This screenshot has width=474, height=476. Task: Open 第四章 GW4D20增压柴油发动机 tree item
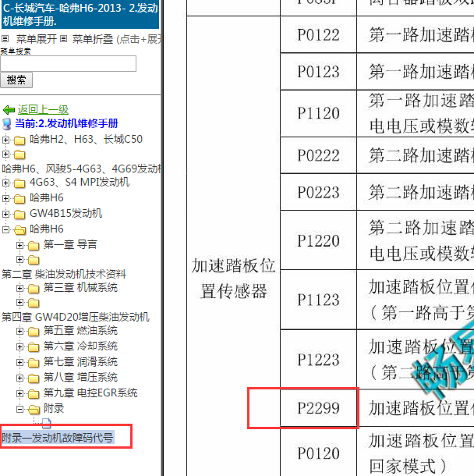75,317
